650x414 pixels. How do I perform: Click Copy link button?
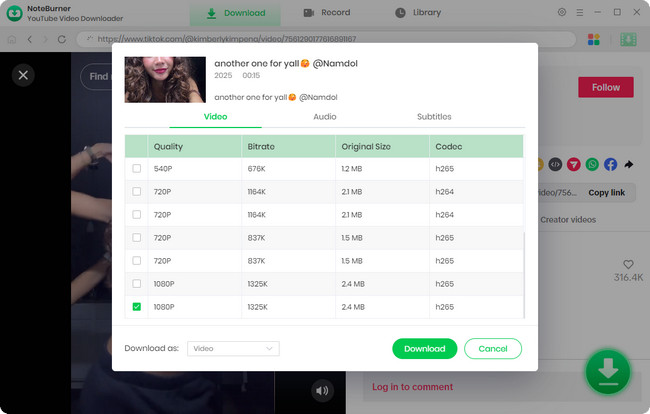tap(606, 192)
